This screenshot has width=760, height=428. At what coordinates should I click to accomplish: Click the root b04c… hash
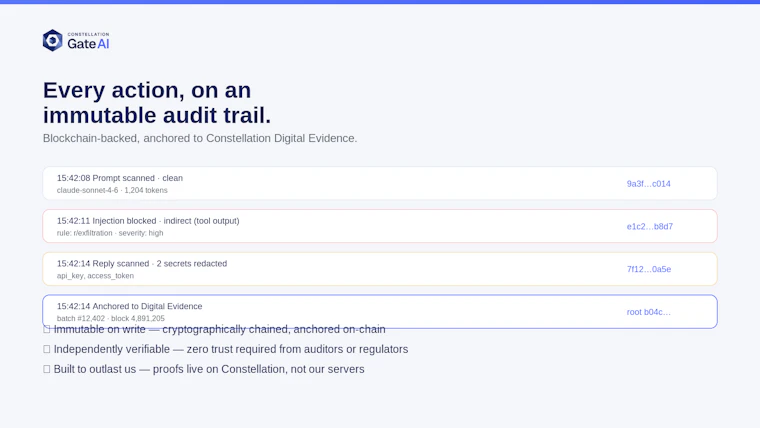click(x=649, y=312)
